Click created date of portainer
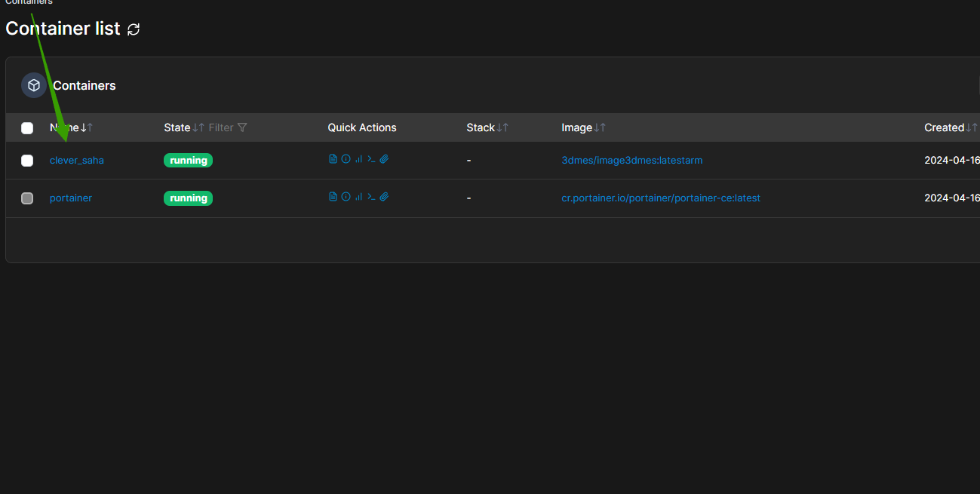Image resolution: width=980 pixels, height=494 pixels. click(x=951, y=198)
